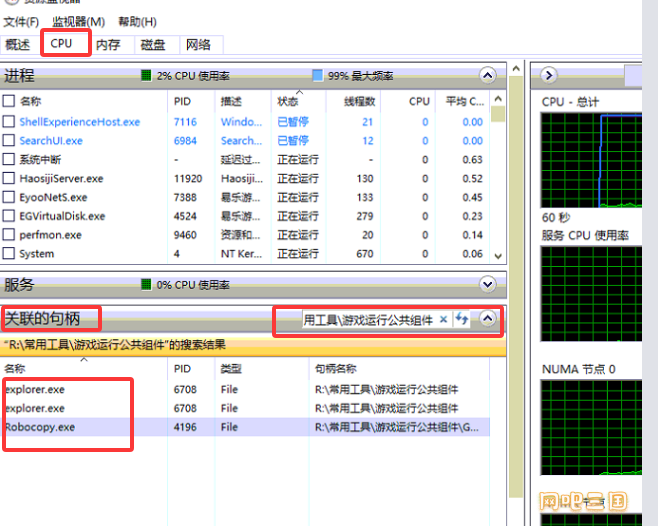Image resolution: width=658 pixels, height=526 pixels.
Task: Click the Robocopy.exe handle path cell
Action: coord(397,427)
